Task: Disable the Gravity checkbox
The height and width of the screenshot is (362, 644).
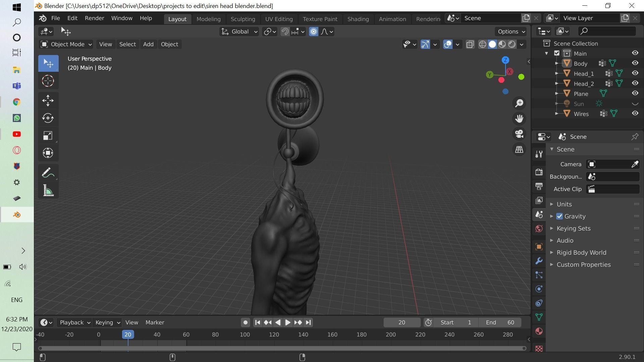Action: (559, 216)
